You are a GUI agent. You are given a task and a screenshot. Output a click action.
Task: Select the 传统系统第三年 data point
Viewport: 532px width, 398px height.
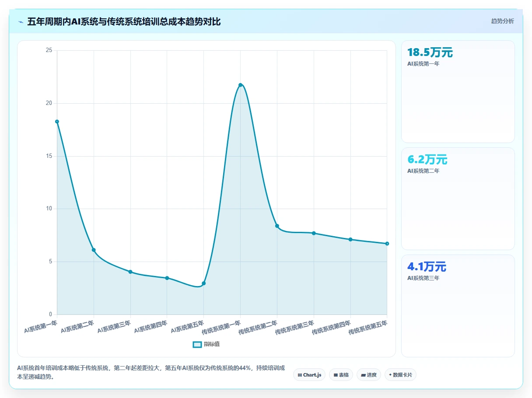314,233
